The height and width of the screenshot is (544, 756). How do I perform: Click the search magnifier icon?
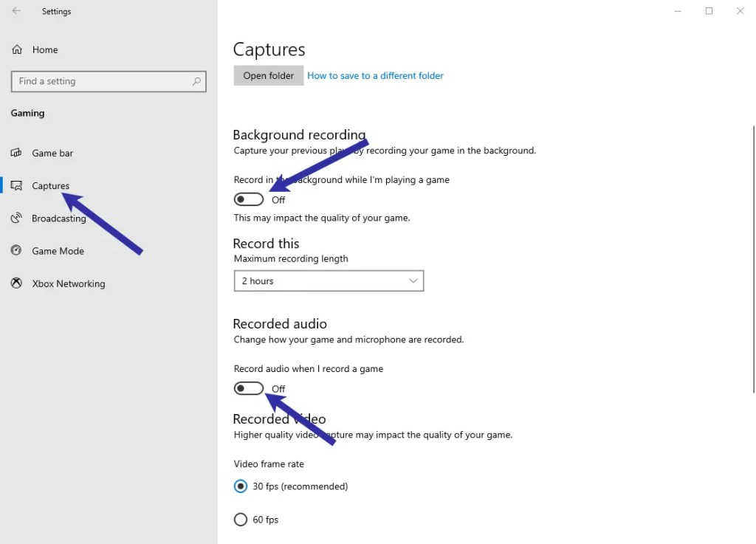click(196, 81)
